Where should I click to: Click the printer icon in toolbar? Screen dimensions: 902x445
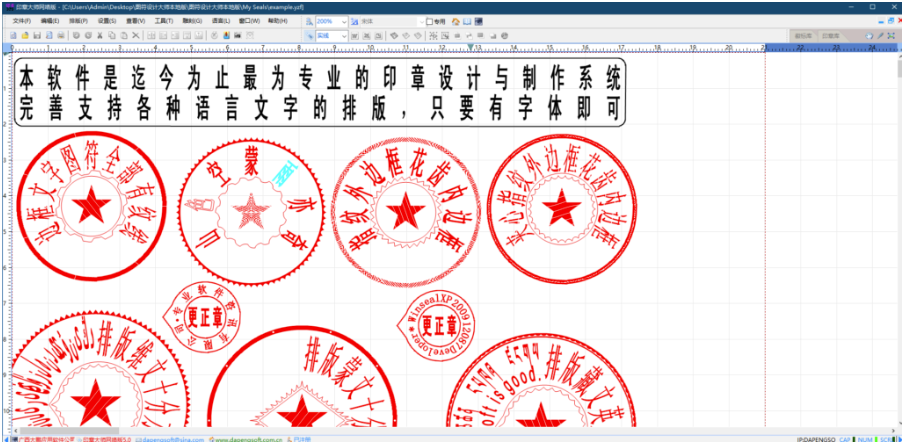pos(60,36)
